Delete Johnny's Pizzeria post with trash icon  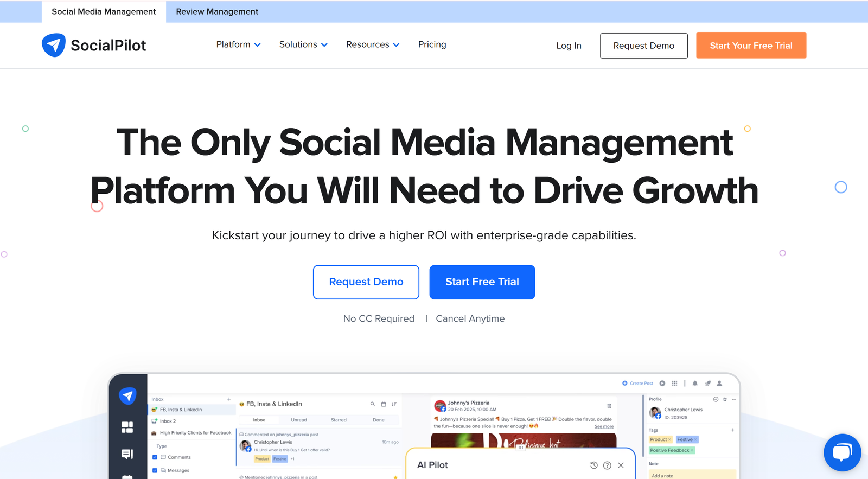pos(609,406)
